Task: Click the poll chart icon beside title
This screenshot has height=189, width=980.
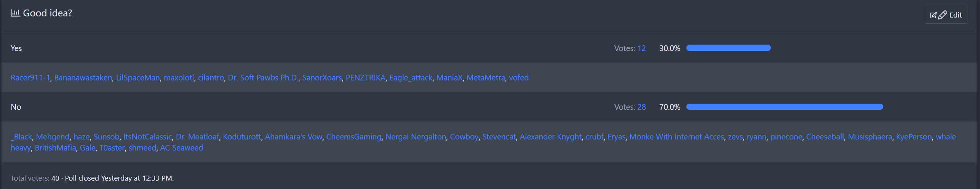Action: pos(15,13)
